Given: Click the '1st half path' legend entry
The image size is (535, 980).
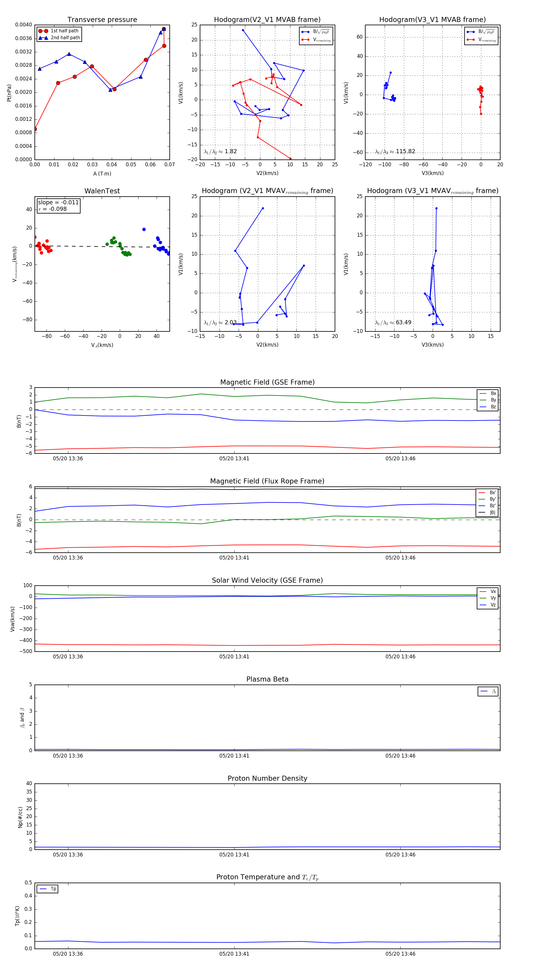Looking at the screenshot, I should click(x=59, y=31).
